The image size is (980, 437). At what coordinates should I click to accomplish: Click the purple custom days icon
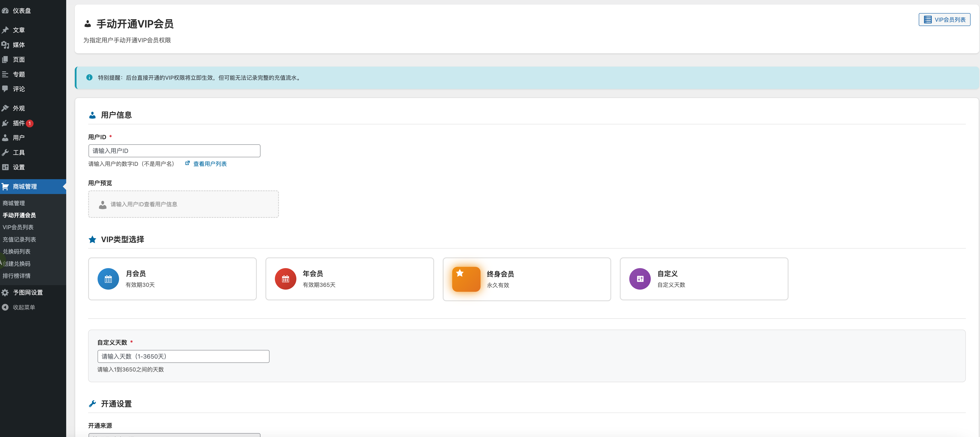coord(640,279)
